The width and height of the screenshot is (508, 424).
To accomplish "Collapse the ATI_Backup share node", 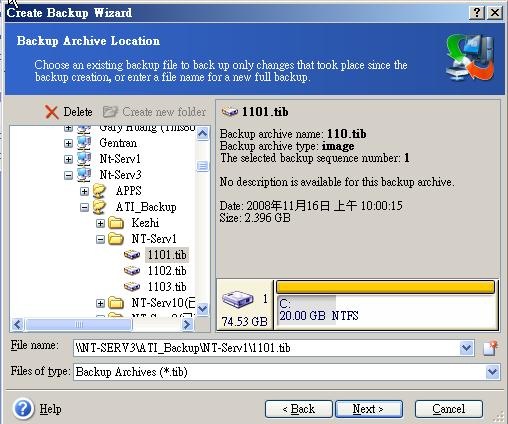I will pos(84,207).
